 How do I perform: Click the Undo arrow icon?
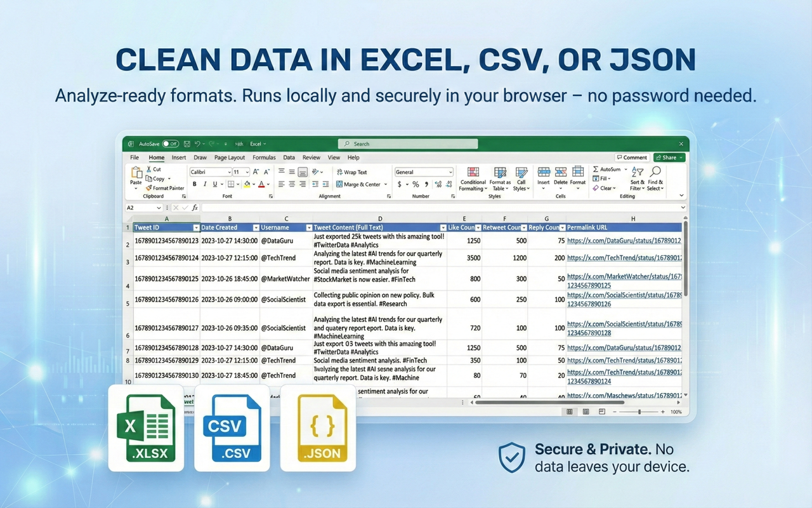[x=198, y=144]
